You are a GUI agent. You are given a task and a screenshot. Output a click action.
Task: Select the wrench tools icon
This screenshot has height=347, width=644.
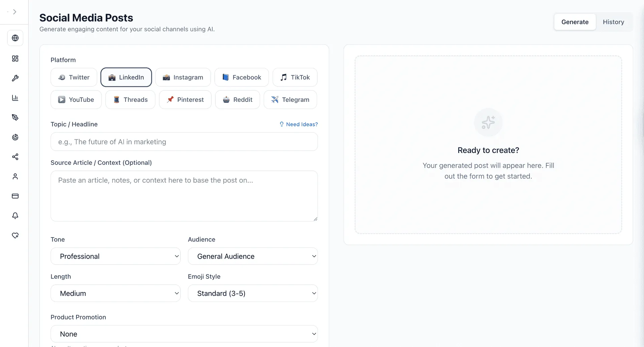15,78
